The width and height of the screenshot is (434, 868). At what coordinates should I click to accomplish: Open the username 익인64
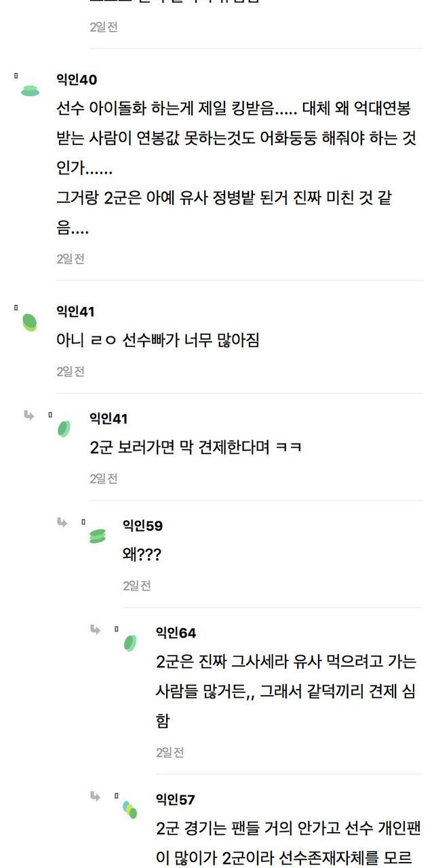pyautogui.click(x=176, y=633)
